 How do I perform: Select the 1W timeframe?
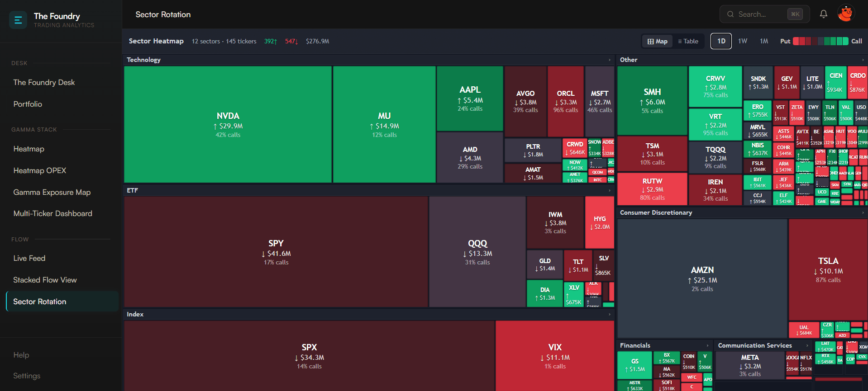click(x=743, y=41)
